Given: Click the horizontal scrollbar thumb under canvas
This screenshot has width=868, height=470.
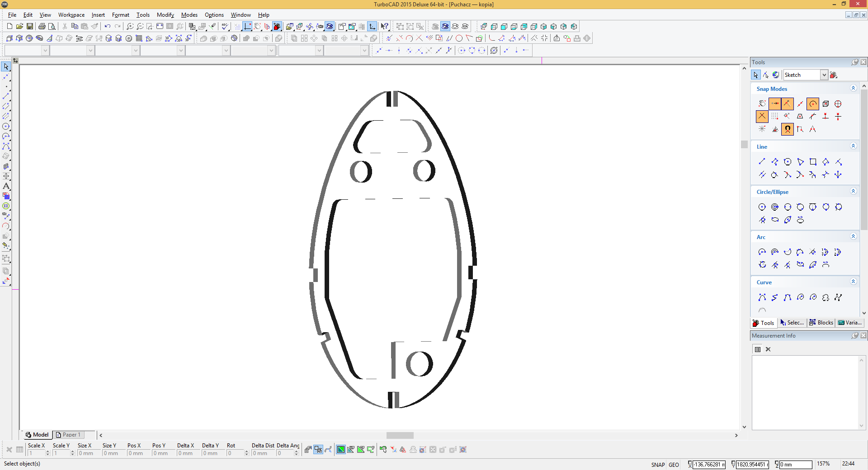Looking at the screenshot, I should (x=400, y=435).
